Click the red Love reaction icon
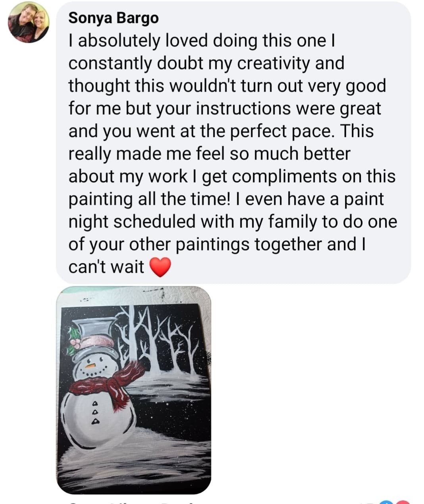Image resolution: width=424 pixels, height=504 pixels. tap(402, 502)
